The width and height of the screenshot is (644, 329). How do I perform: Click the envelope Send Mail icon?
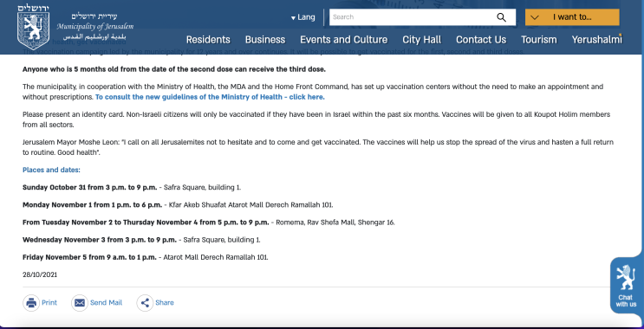coord(80,303)
